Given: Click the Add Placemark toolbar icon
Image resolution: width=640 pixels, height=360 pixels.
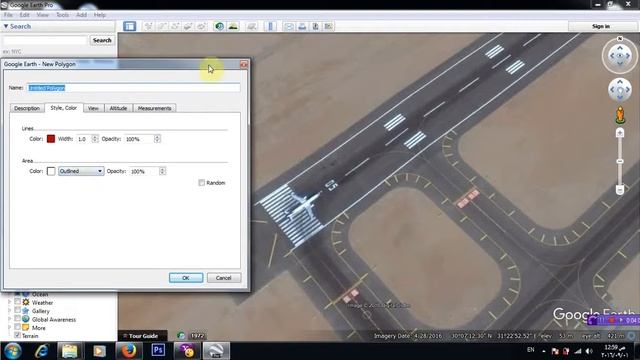Looking at the screenshot, I should pyautogui.click(x=149, y=26).
